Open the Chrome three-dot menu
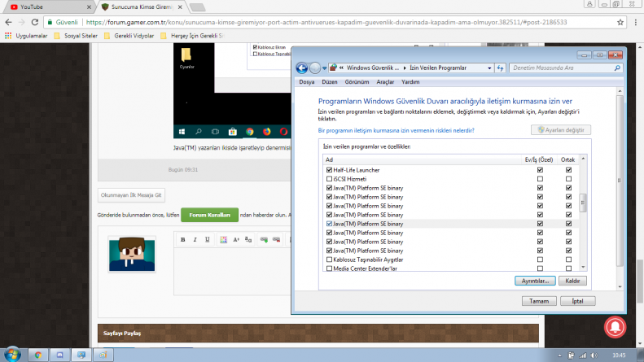 (x=635, y=22)
